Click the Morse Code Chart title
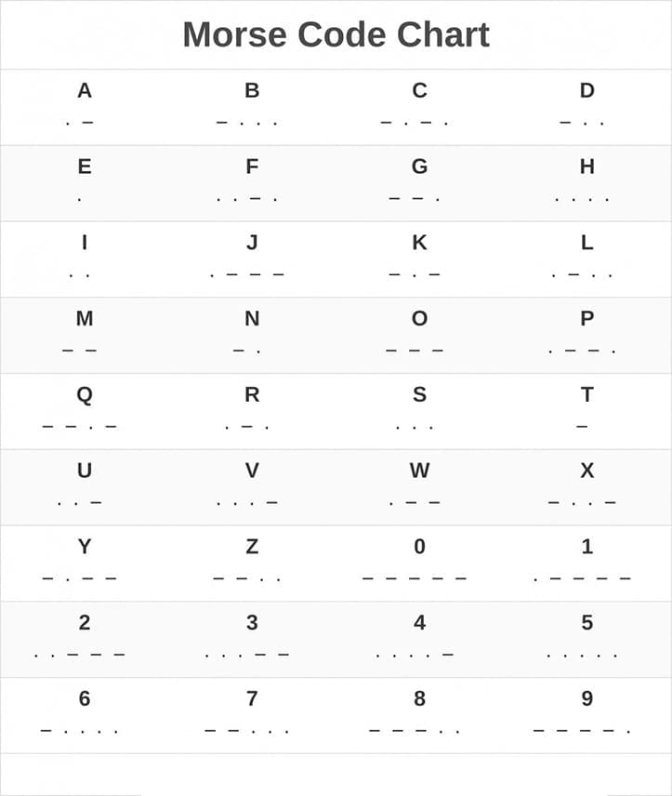 pyautogui.click(x=336, y=34)
